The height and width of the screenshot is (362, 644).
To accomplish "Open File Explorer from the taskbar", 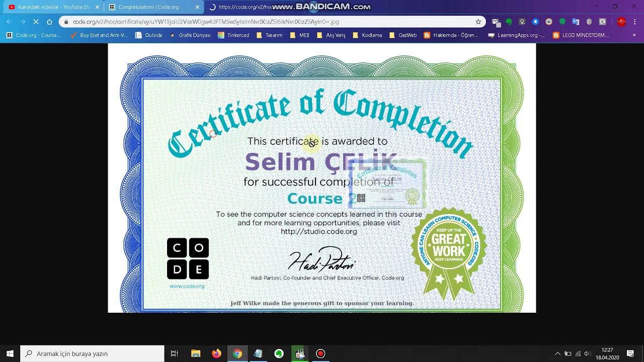I will point(196,353).
